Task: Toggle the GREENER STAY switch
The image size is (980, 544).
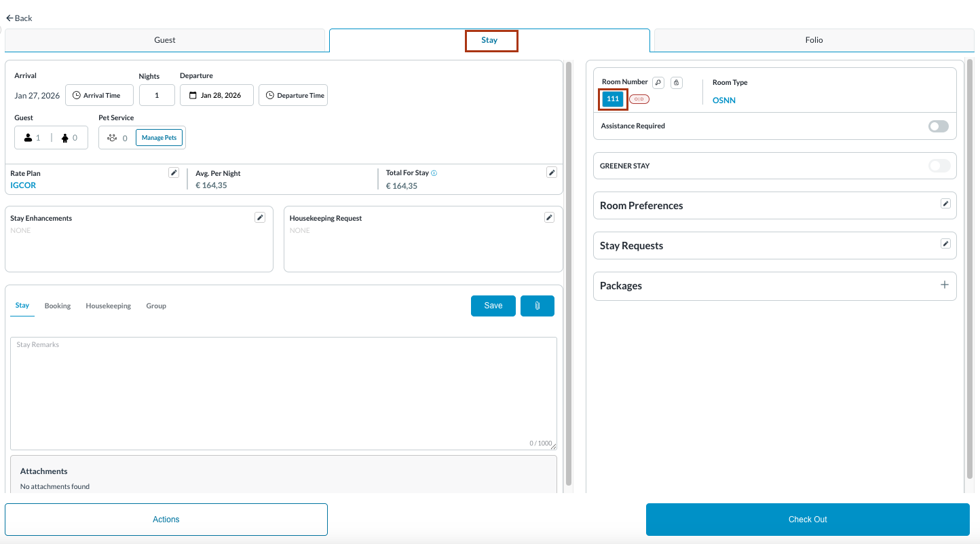Action: (x=939, y=166)
